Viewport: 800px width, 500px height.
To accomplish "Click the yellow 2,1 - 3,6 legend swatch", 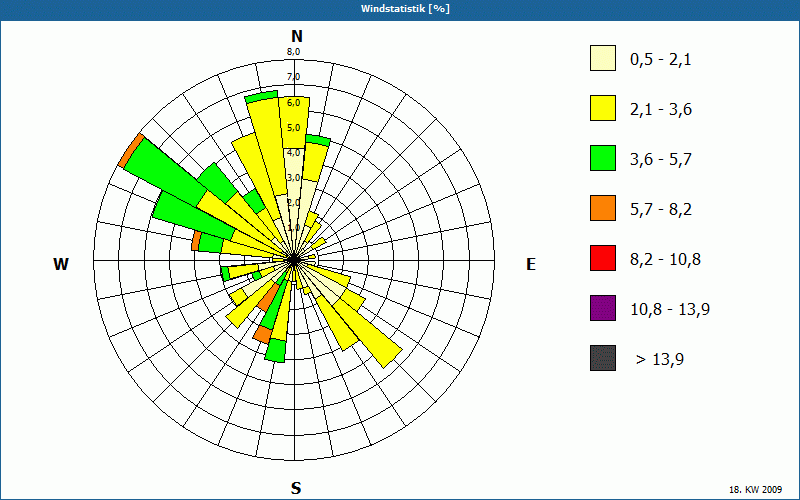I will coord(603,108).
